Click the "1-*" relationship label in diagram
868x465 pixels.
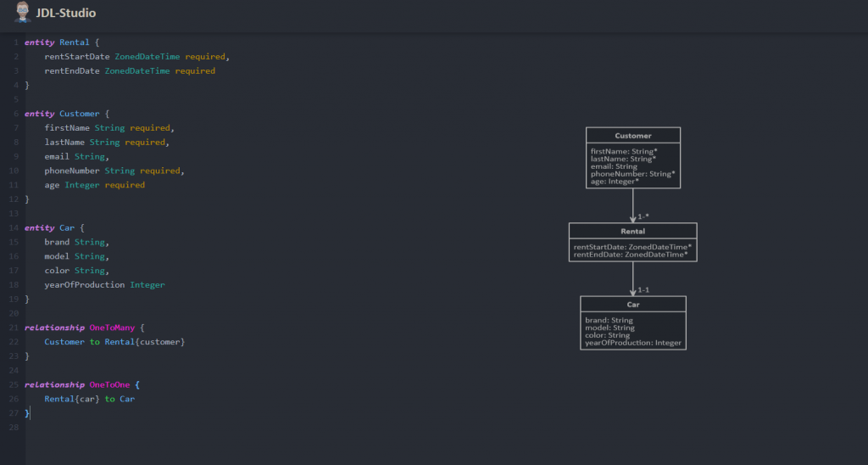(643, 216)
